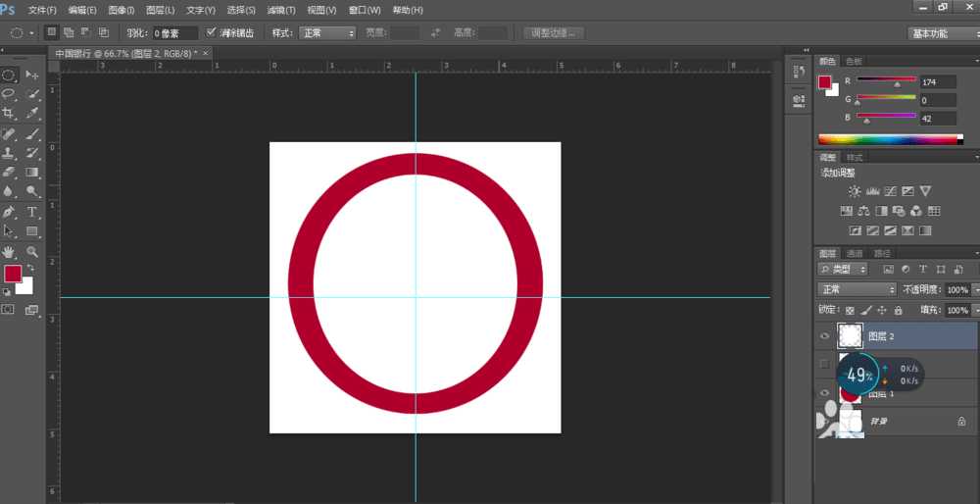Image resolution: width=980 pixels, height=504 pixels.
Task: Select the Pen tool
Action: (x=9, y=212)
